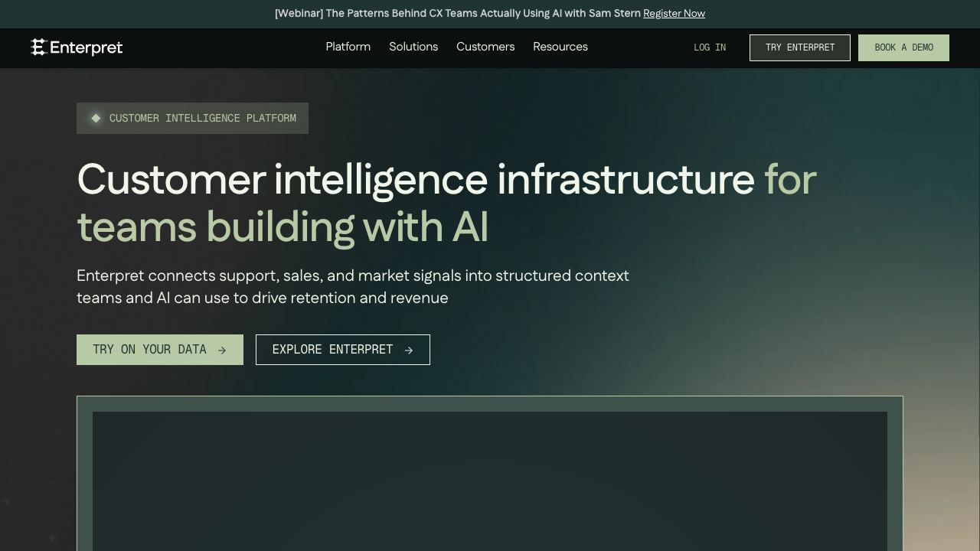Follow the Register Now webinar link
Viewport: 980px width, 551px height.
click(674, 14)
